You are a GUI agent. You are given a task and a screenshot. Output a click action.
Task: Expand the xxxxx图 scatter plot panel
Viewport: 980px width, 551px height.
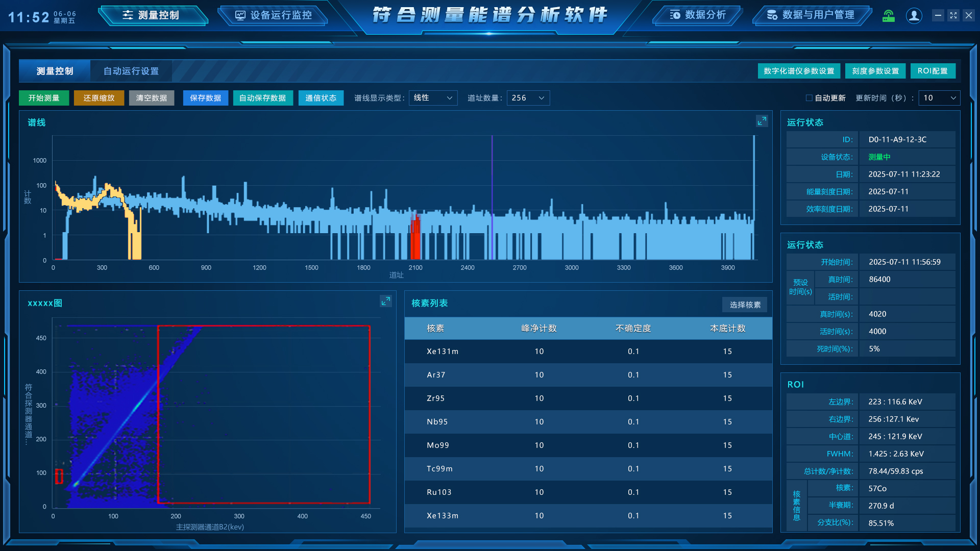coord(385,302)
